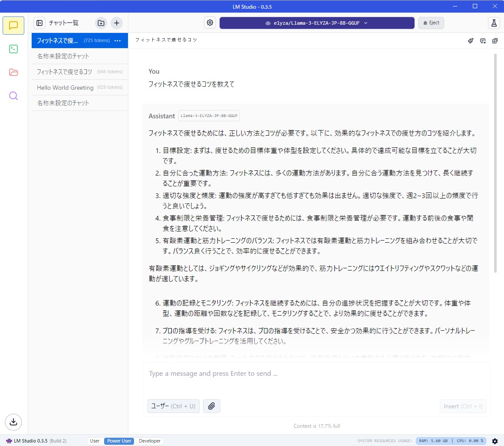The height and width of the screenshot is (446, 504).
Task: Create a new chat with the plus icon
Action: coord(116,23)
